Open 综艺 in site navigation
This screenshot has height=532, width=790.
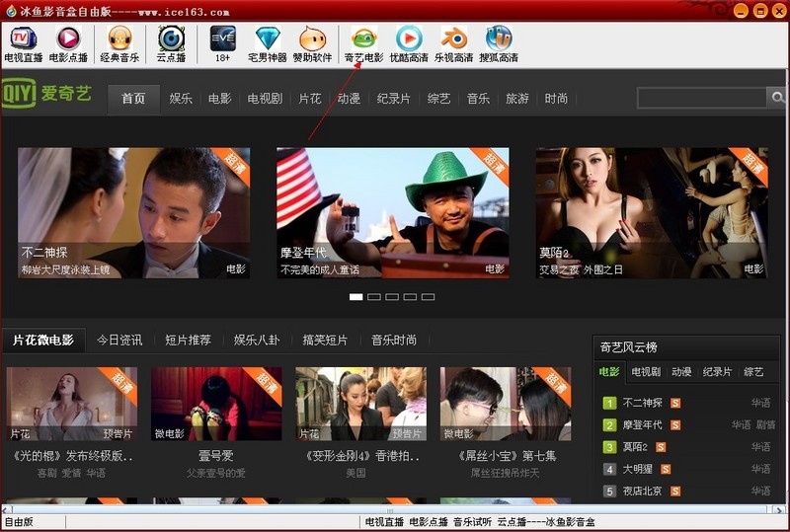pos(438,99)
